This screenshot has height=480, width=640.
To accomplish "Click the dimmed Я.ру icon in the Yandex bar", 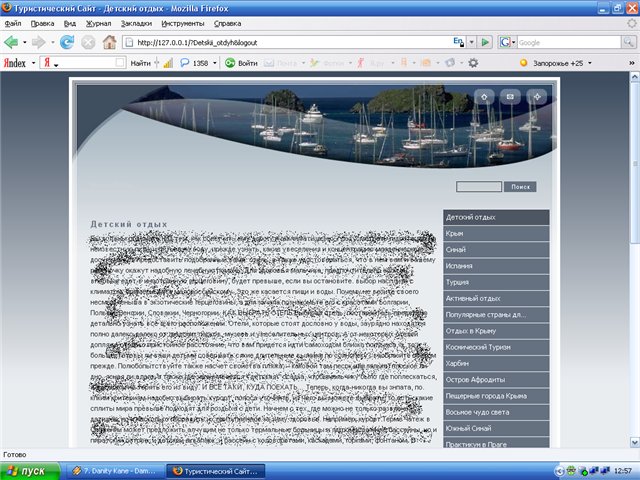I will (360, 63).
